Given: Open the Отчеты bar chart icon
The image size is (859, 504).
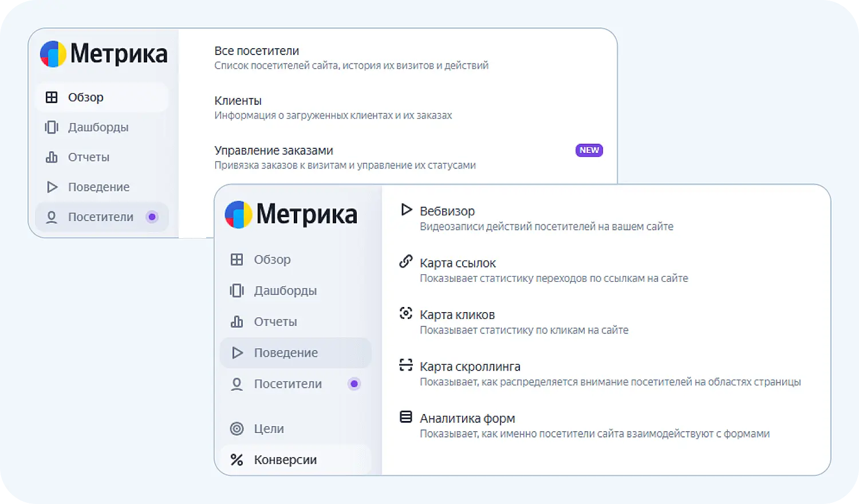Looking at the screenshot, I should tap(237, 321).
